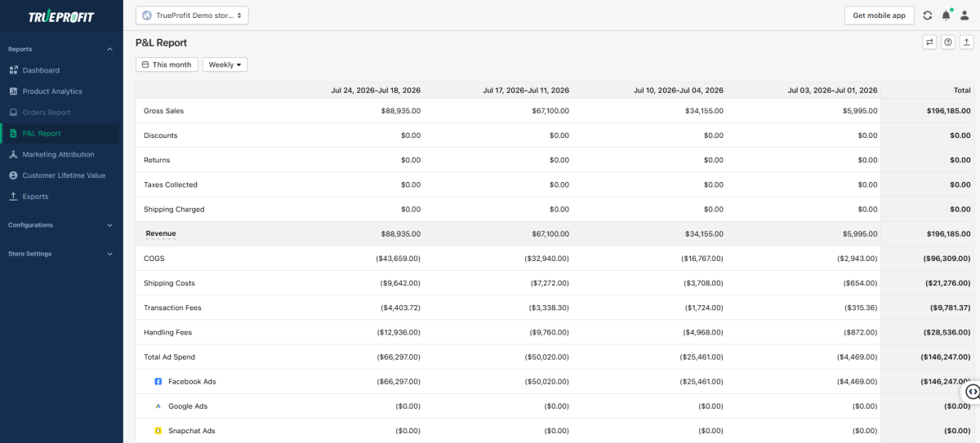The width and height of the screenshot is (980, 443).
Task: Click the Google Ads icon
Action: coord(158,406)
